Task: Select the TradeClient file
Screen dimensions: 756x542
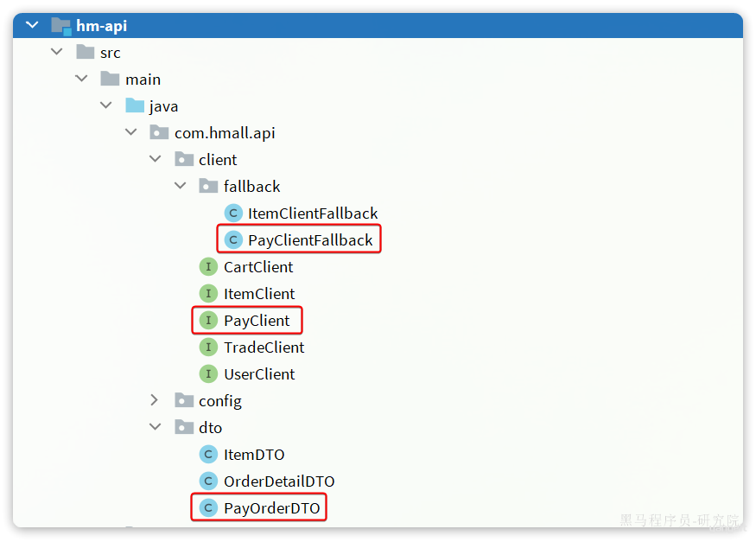Action: pos(264,348)
